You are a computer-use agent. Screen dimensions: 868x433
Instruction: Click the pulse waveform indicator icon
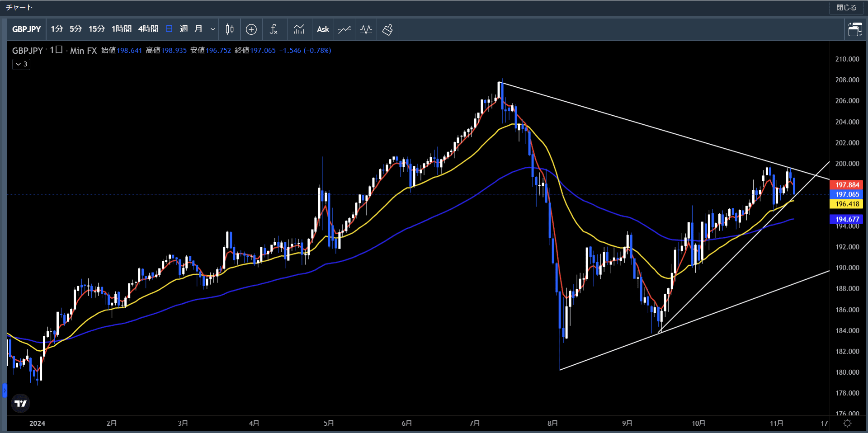click(366, 29)
